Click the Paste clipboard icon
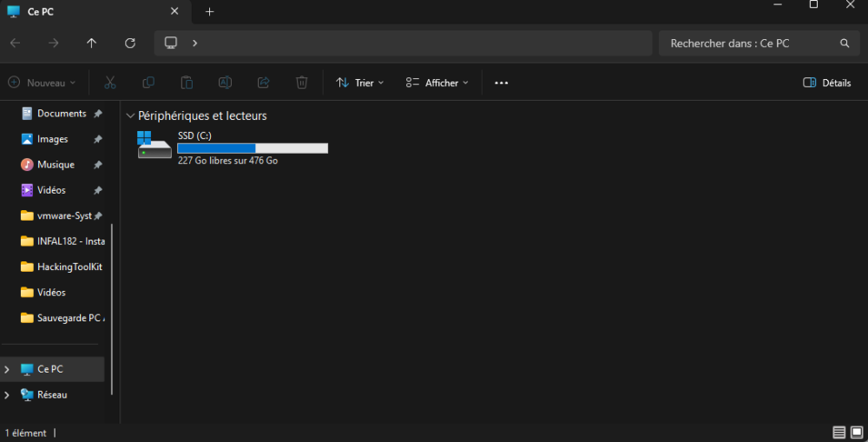Image resolution: width=868 pixels, height=442 pixels. tap(187, 82)
